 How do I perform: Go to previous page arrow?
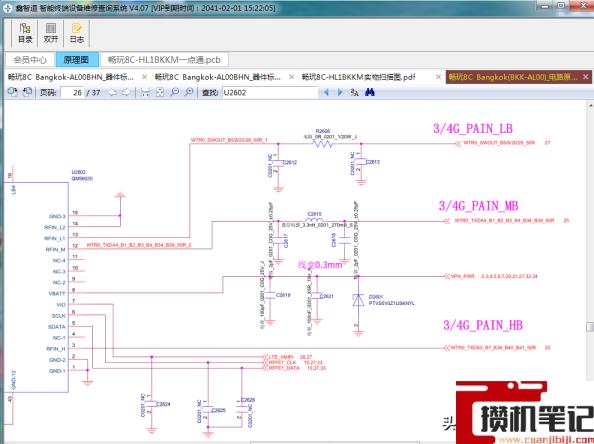tap(113, 92)
